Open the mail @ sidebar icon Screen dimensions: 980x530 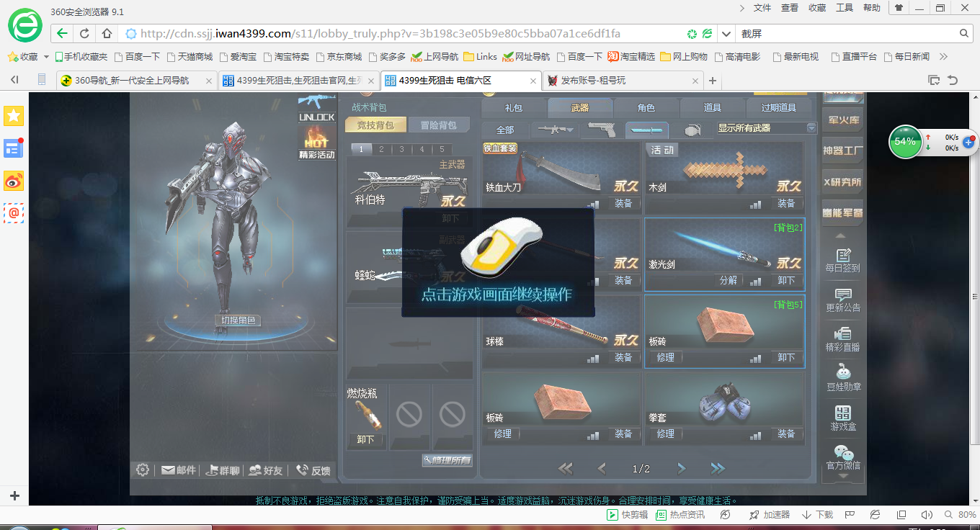point(14,213)
